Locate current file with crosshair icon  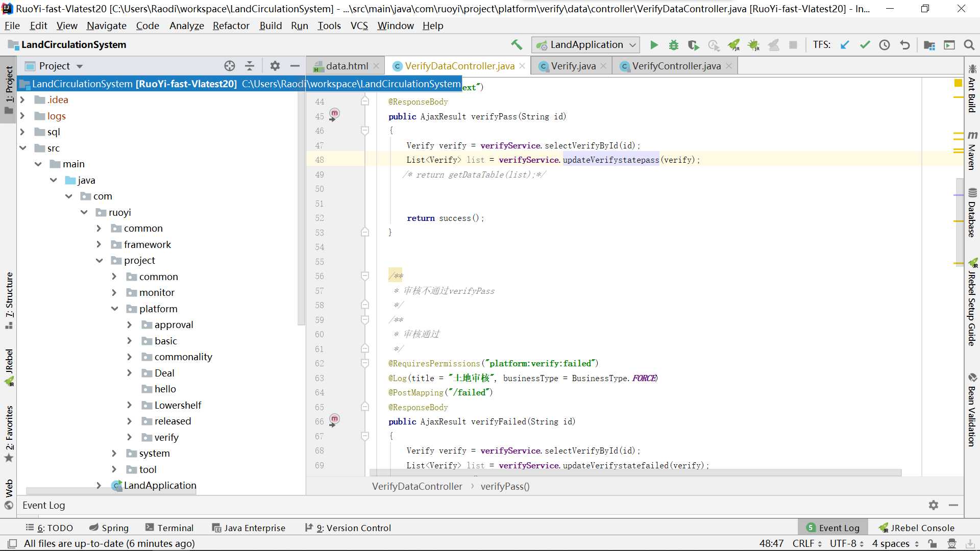click(x=230, y=66)
